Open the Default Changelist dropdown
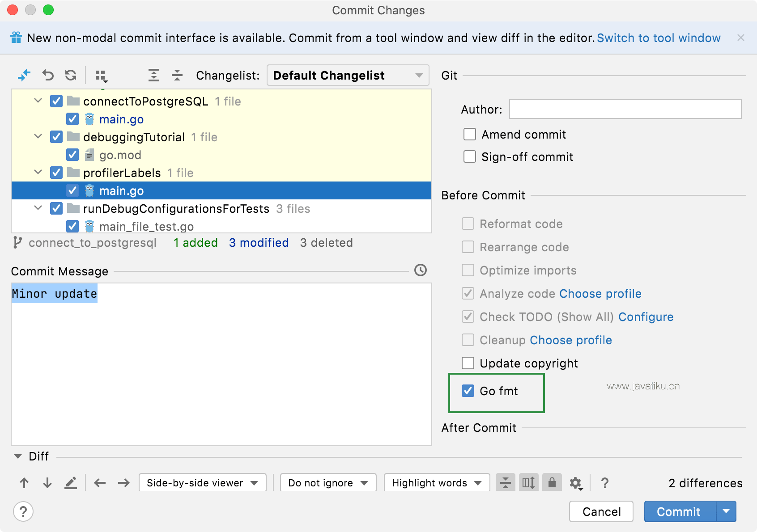Image resolution: width=757 pixels, height=532 pixels. click(x=348, y=76)
